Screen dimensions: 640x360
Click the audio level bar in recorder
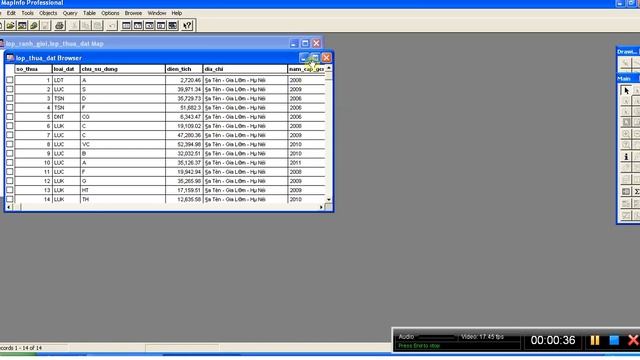[x=436, y=337]
